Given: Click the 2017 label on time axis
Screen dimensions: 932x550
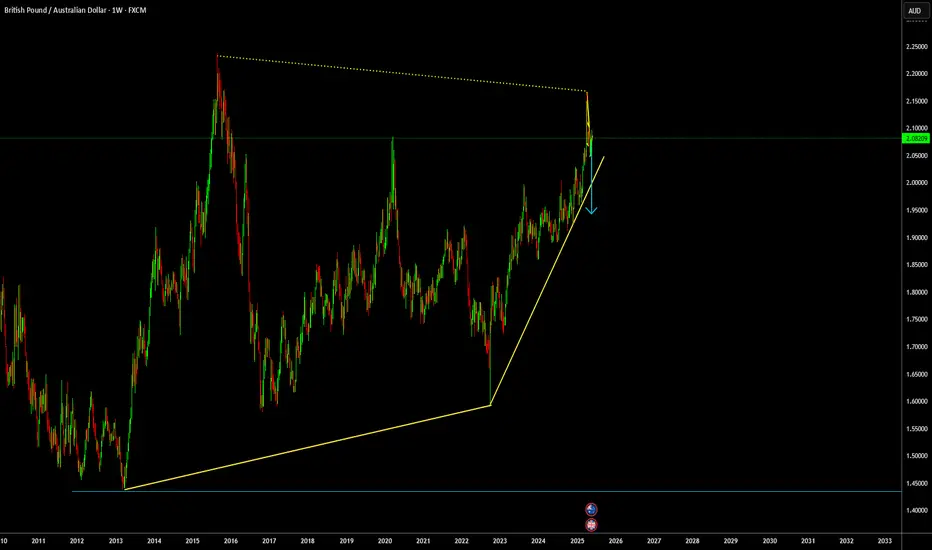Looking at the screenshot, I should click(x=269, y=541).
